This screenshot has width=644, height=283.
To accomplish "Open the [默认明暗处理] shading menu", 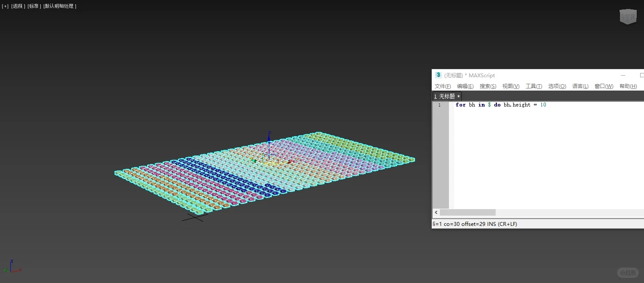I will click(60, 6).
